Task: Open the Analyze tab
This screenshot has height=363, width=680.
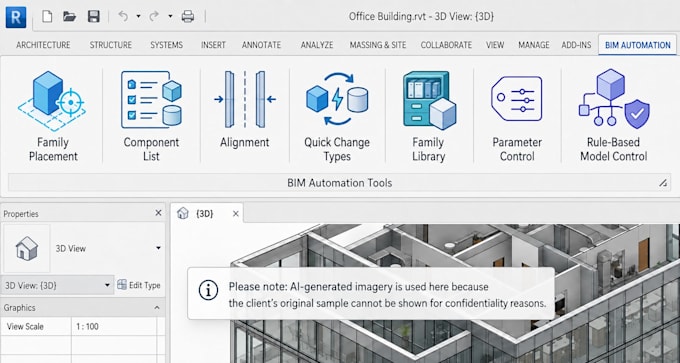Action: click(317, 45)
